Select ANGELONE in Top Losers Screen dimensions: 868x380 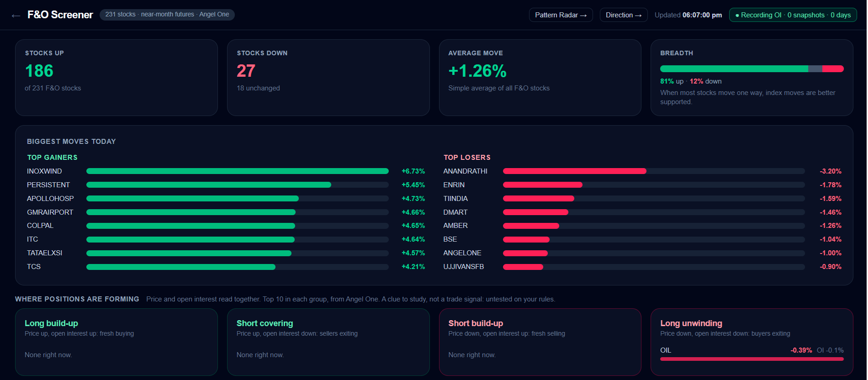[x=462, y=253]
